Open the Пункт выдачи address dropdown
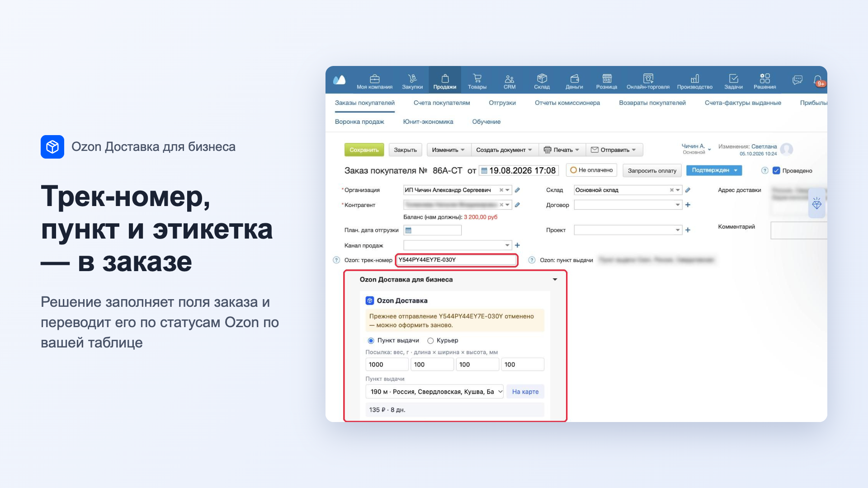This screenshot has height=488, width=868. coord(434,392)
